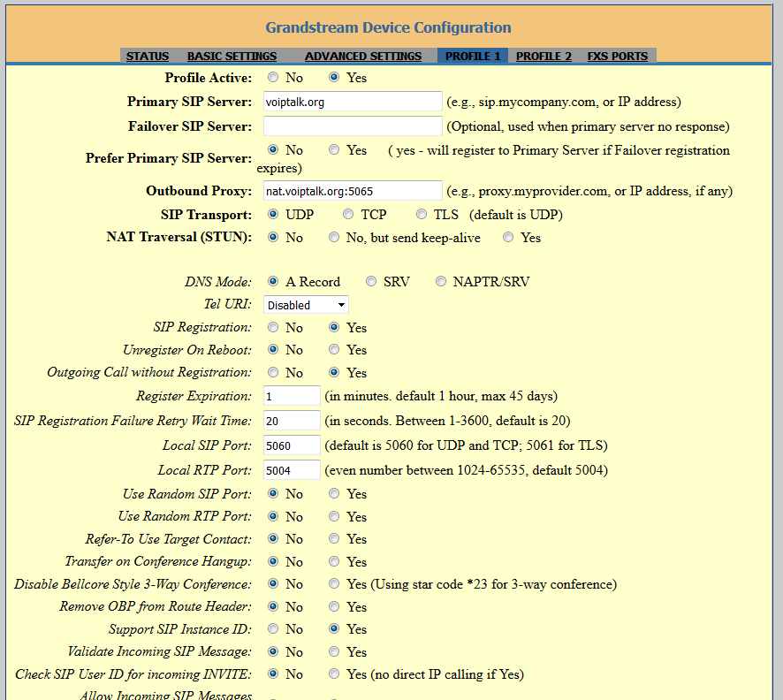Set Unregister On Reboot to No
The height and width of the screenshot is (700, 783).
click(273, 349)
